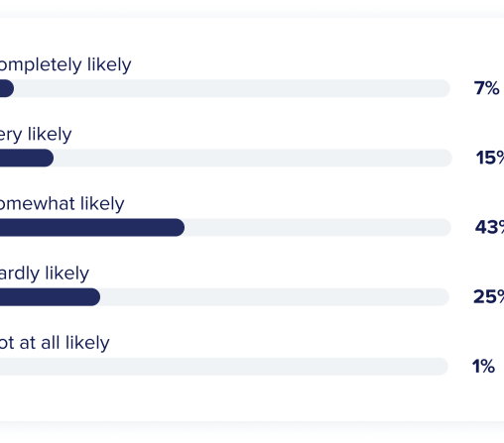Click the 15% value
Viewport: 504px width, 443px height.
(x=490, y=158)
